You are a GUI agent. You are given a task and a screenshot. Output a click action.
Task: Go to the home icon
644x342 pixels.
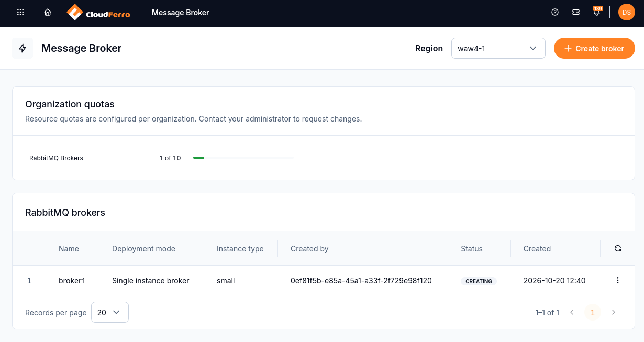(x=48, y=13)
